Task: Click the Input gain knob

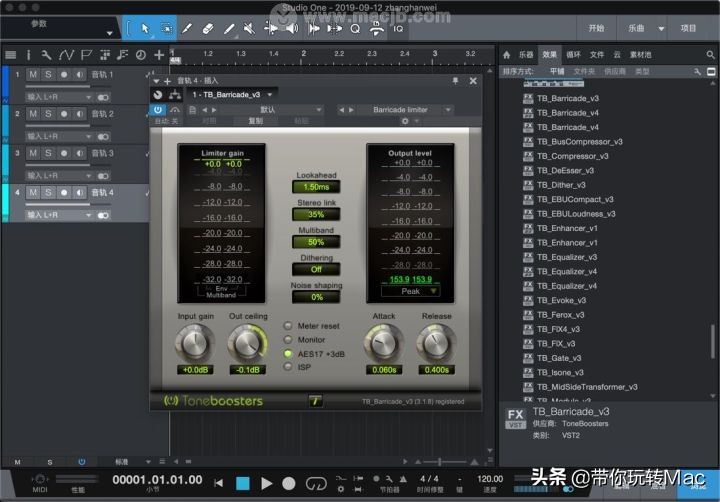Action: [193, 344]
